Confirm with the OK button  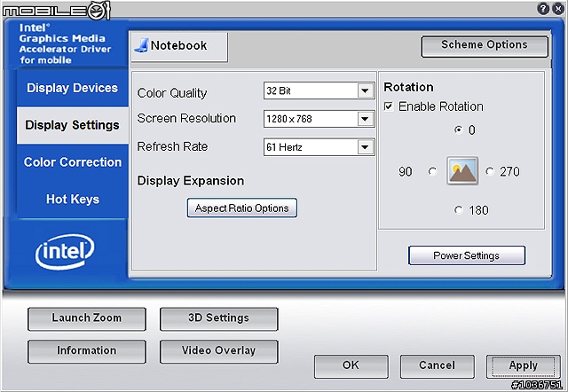click(x=351, y=366)
